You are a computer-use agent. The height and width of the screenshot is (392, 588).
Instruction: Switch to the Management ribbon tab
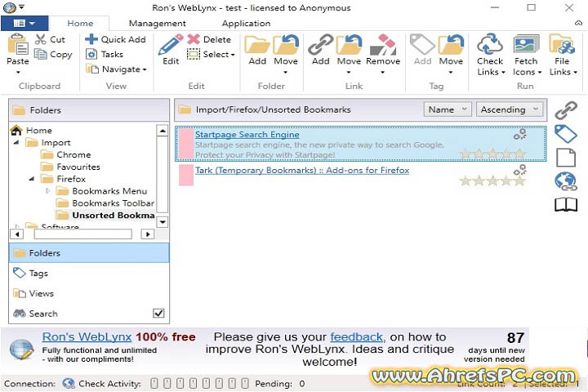coord(157,23)
